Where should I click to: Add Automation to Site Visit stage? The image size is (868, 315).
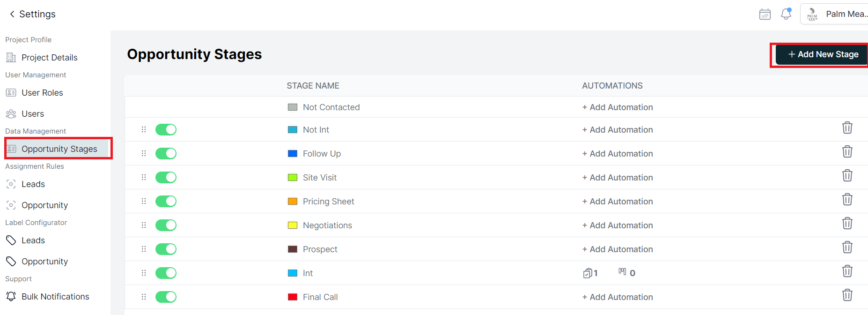click(x=618, y=178)
